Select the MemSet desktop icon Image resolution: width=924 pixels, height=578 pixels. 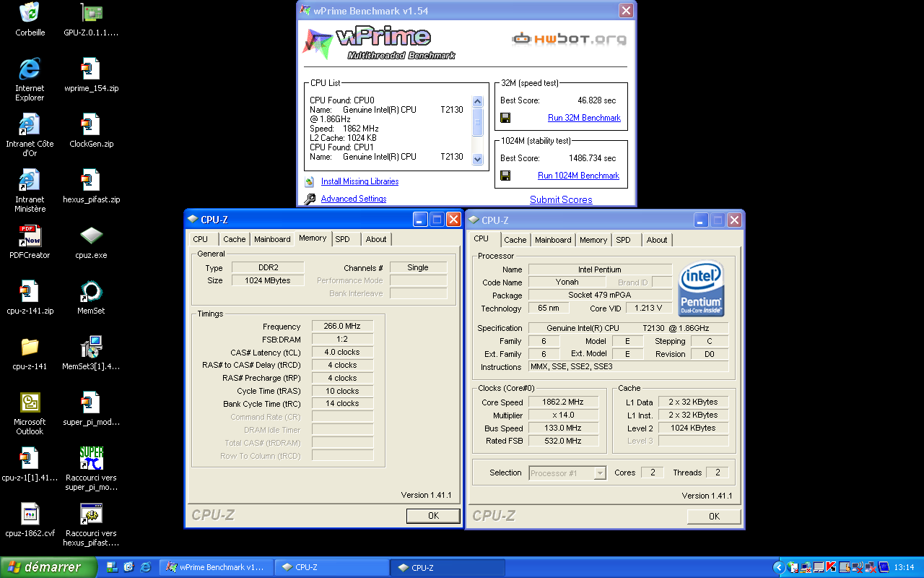coord(91,291)
